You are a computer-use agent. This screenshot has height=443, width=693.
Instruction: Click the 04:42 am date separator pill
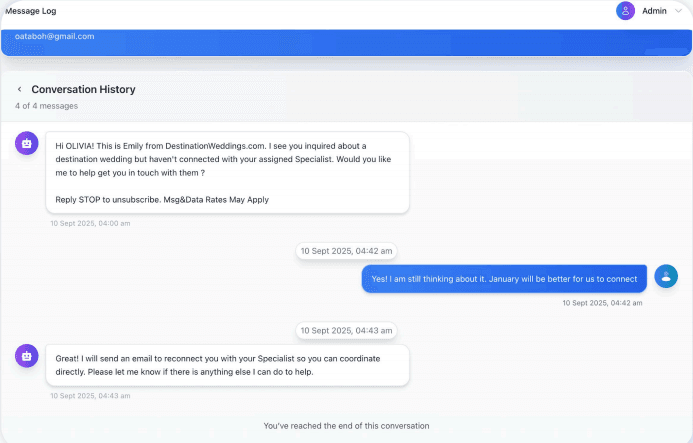click(x=346, y=250)
